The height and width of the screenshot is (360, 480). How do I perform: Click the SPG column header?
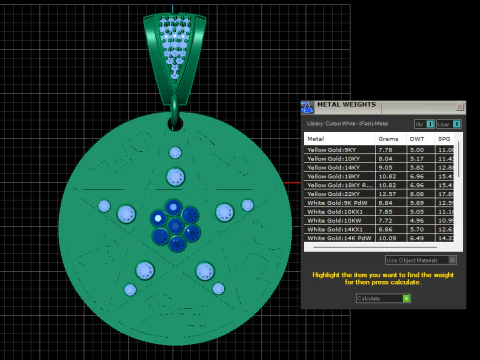point(444,139)
